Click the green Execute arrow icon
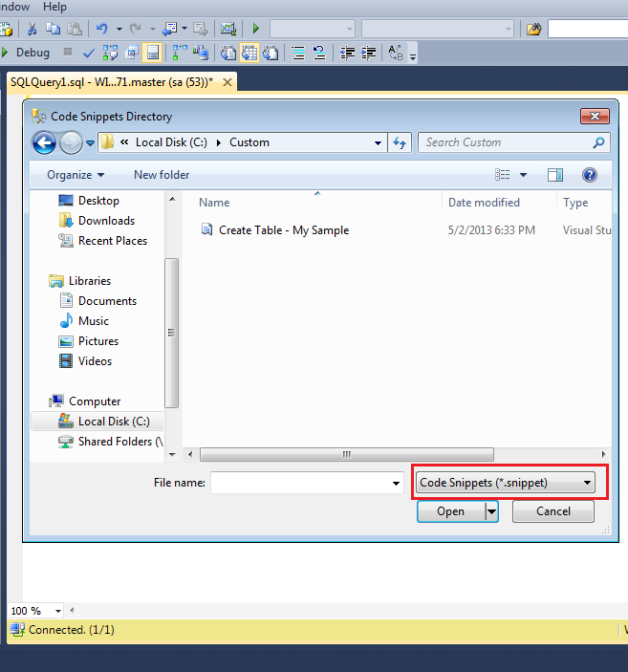The height and width of the screenshot is (672, 628). point(256,29)
